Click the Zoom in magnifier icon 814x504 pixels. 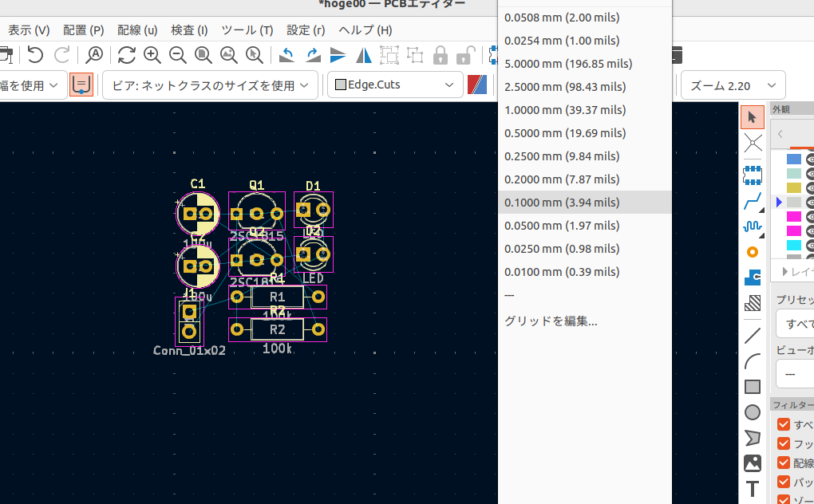click(152, 54)
